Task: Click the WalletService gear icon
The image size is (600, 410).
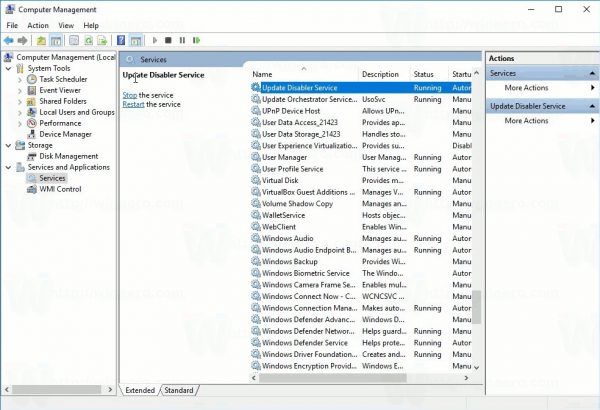Action: pyautogui.click(x=256, y=215)
